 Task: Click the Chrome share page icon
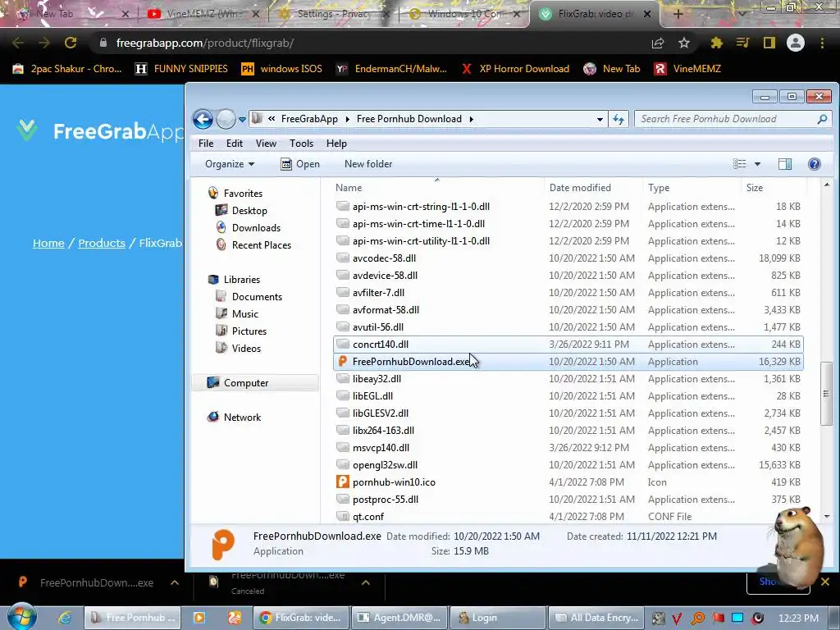(658, 43)
